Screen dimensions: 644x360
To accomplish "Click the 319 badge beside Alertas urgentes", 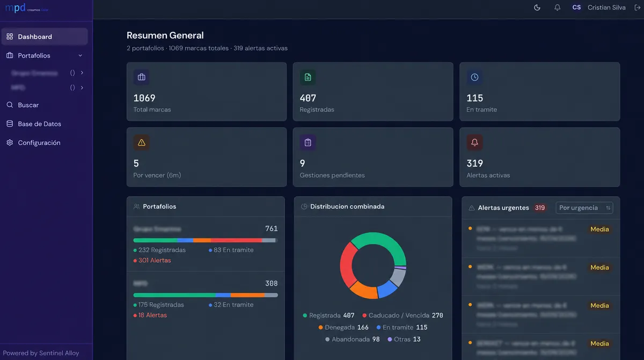I will (x=540, y=208).
